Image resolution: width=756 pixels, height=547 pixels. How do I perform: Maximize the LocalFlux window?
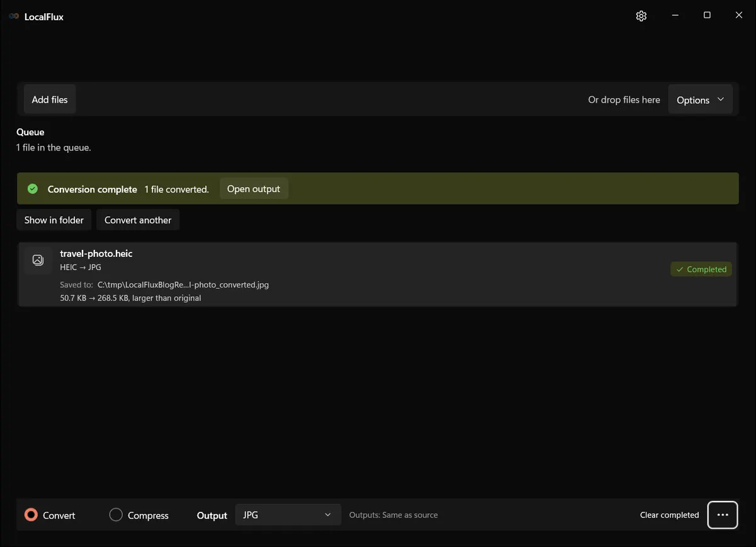pyautogui.click(x=707, y=16)
